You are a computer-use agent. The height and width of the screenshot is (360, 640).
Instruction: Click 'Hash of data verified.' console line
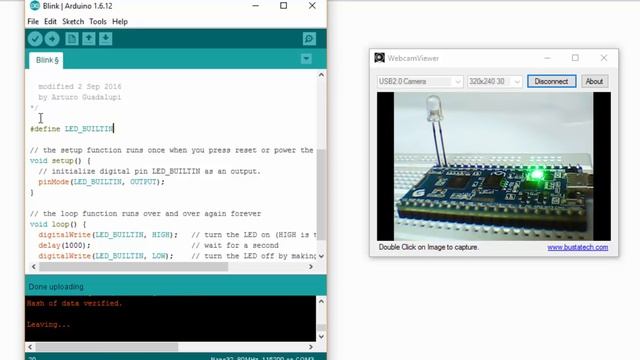coord(74,303)
